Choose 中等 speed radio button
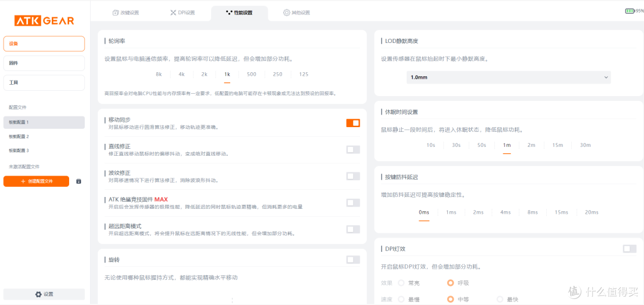Screen dimensions: 644x305 click(x=451, y=300)
